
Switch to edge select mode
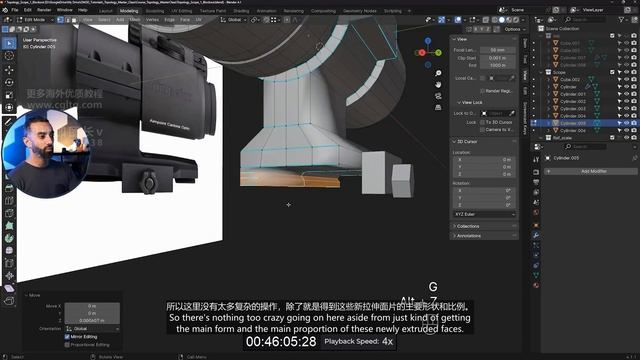(x=67, y=20)
